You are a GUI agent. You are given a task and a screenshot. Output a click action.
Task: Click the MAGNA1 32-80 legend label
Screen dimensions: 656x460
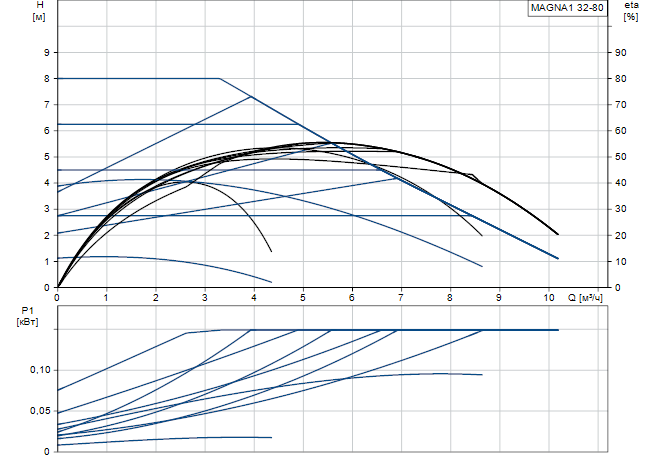point(567,8)
